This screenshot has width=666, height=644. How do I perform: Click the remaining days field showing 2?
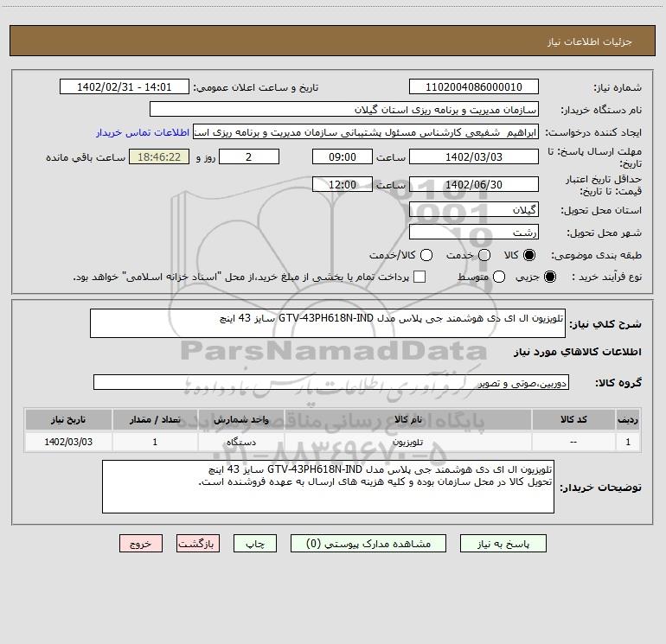pos(249,157)
